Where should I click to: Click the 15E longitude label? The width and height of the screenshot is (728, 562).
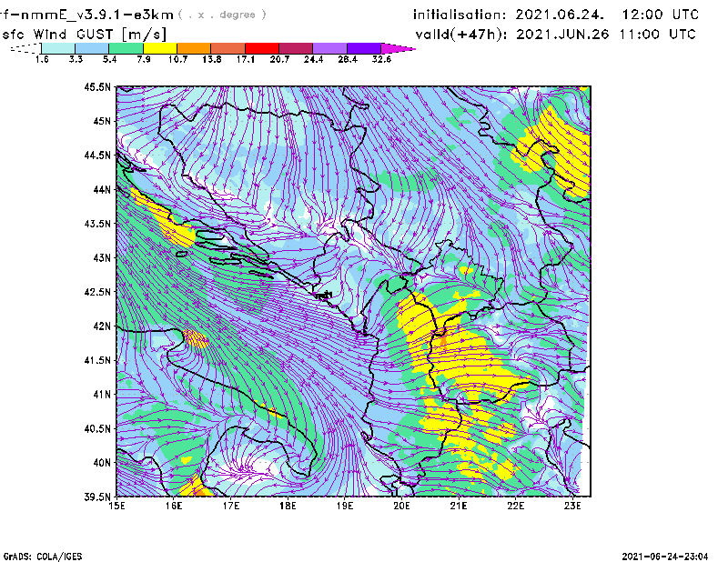116,506
